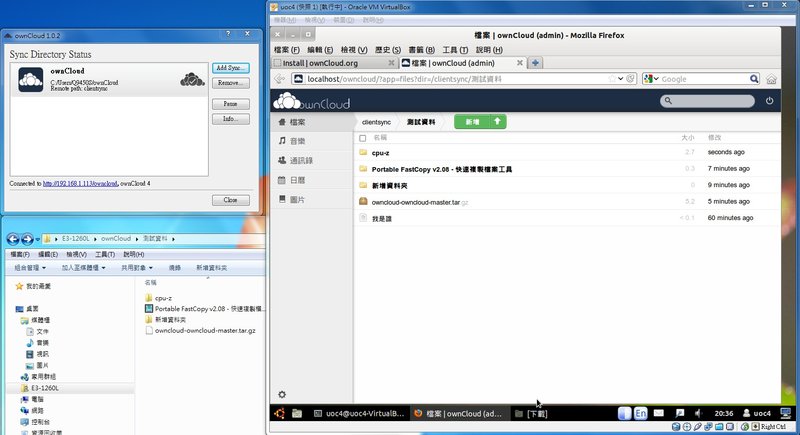The width and height of the screenshot is (800, 435).
Task: Open Explorer 組合管理 dropdown
Action: [x=30, y=268]
